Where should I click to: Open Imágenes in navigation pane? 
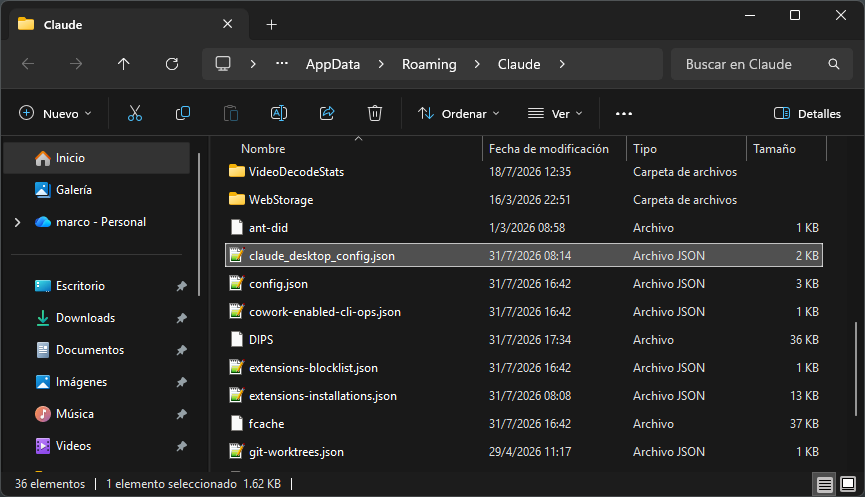[x=97, y=382]
